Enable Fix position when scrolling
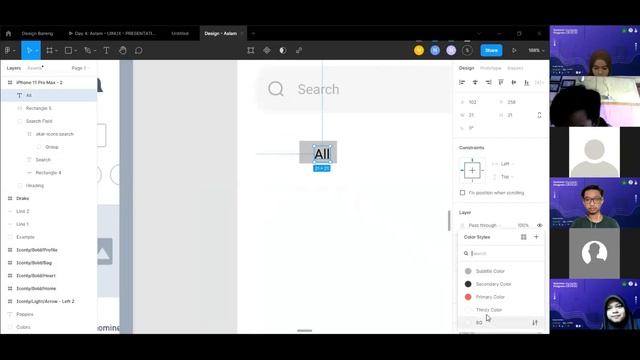640x360 pixels. pyautogui.click(x=462, y=193)
